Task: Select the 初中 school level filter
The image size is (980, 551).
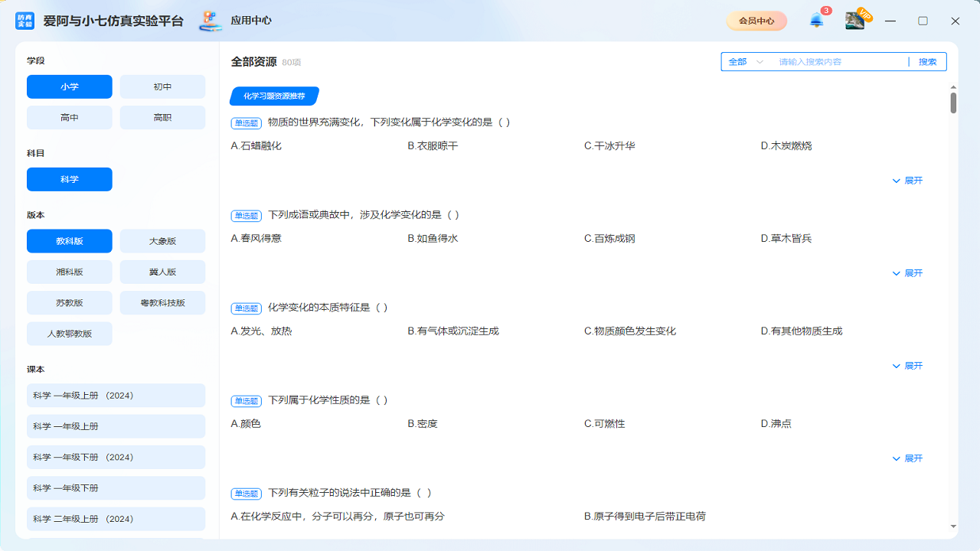Action: point(162,86)
